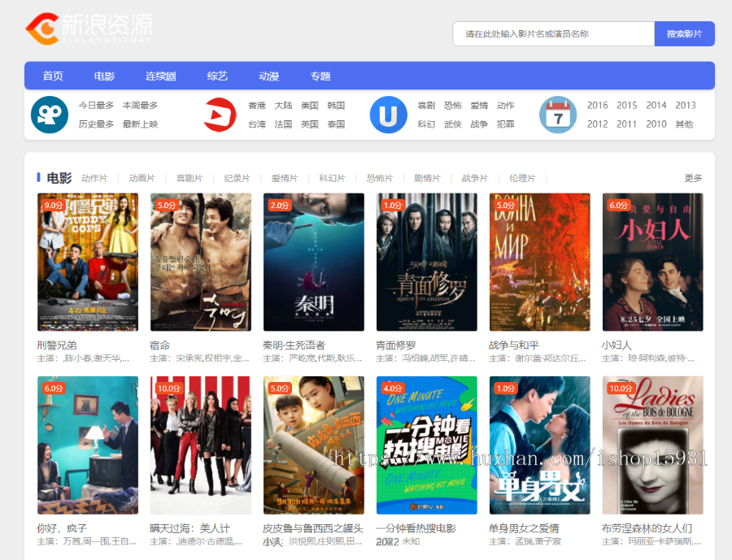732x560 pixels.
Task: Click the calendar year icon
Action: [x=558, y=115]
